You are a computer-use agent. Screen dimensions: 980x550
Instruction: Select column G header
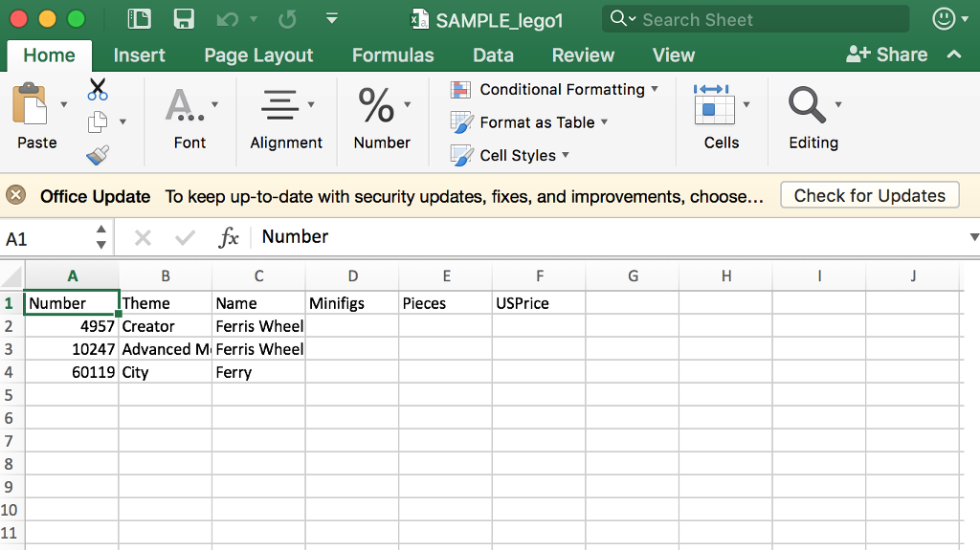point(633,276)
